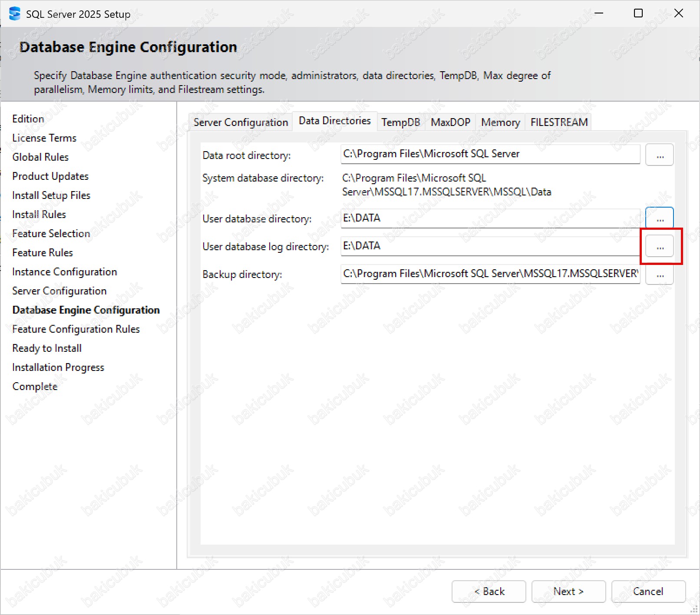Click the Data root directory text field
This screenshot has height=615, width=700.
[490, 154]
